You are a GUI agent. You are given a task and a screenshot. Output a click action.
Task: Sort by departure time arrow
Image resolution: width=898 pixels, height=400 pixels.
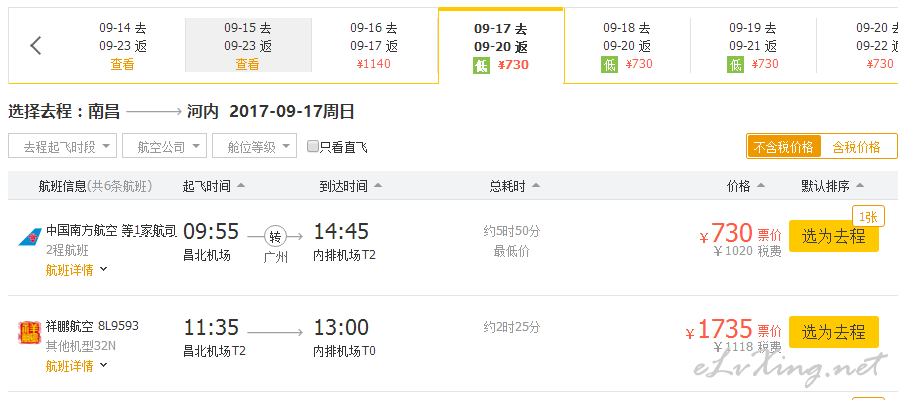point(241,186)
